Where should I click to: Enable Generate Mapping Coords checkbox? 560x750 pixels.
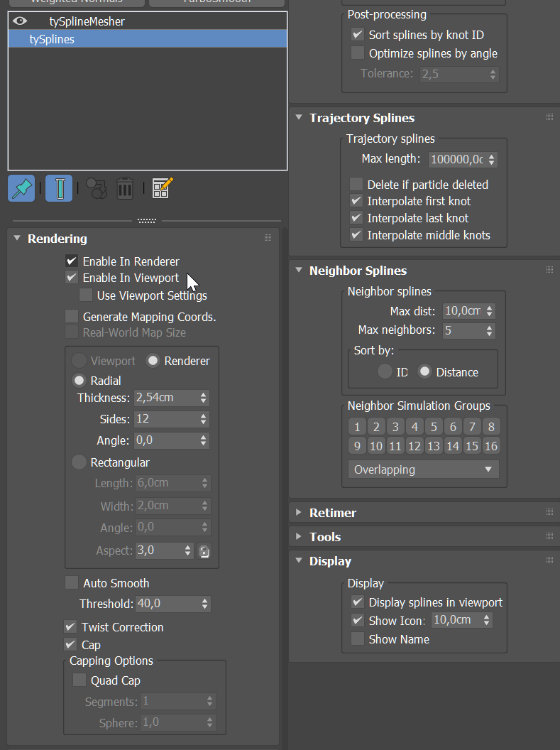tap(72, 316)
